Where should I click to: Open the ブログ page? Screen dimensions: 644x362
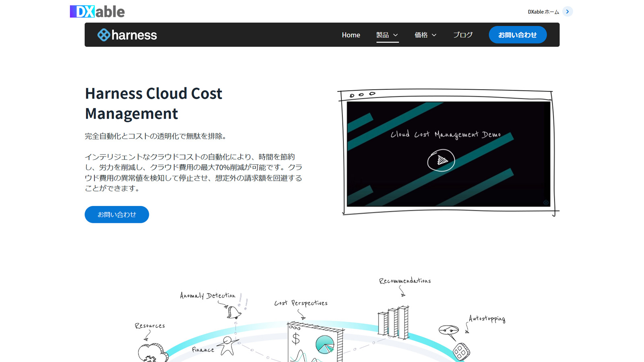pyautogui.click(x=463, y=35)
